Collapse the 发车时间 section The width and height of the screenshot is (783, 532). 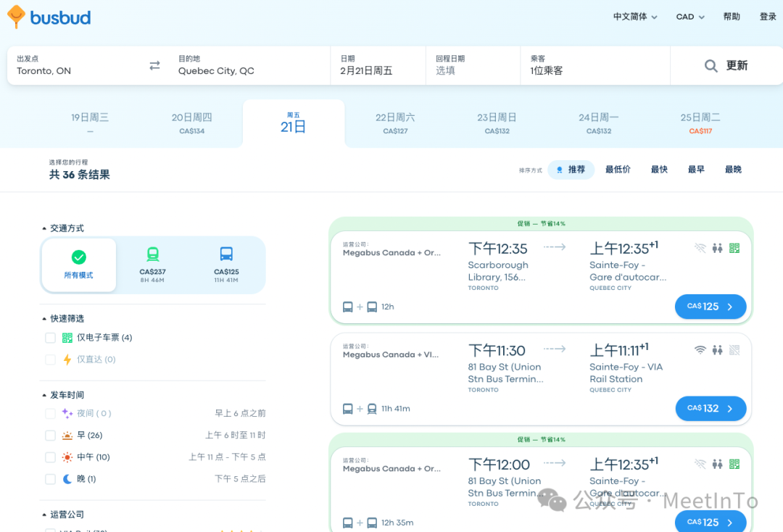[63, 395]
